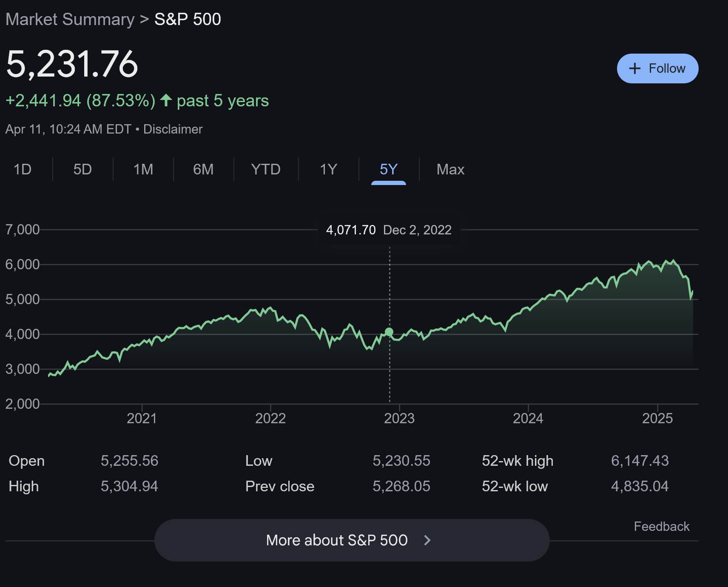The image size is (728, 587).
Task: Click the plus icon on Follow
Action: 634,68
